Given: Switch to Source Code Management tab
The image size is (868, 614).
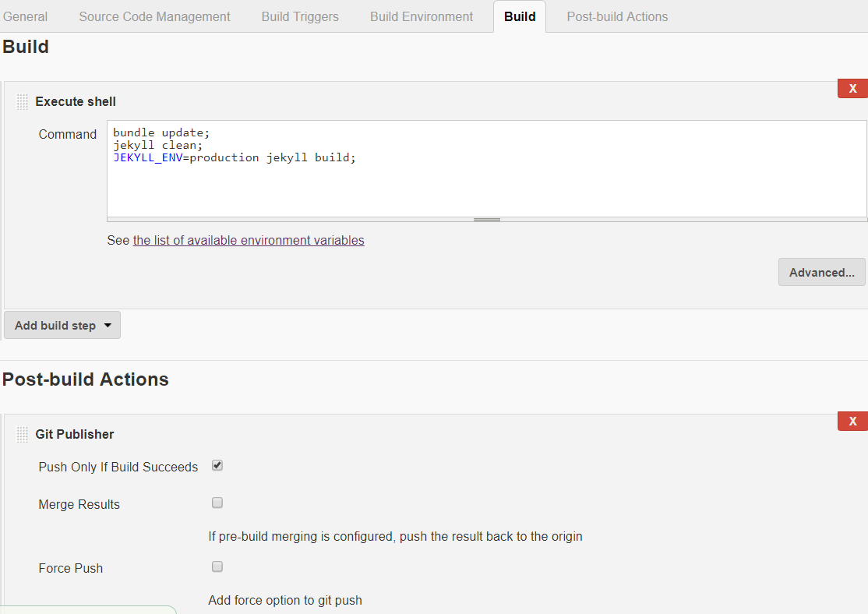Looking at the screenshot, I should coord(154,16).
